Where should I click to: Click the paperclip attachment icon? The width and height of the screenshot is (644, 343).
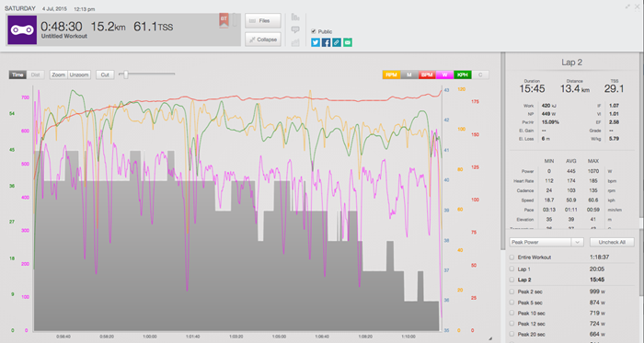tap(235, 19)
